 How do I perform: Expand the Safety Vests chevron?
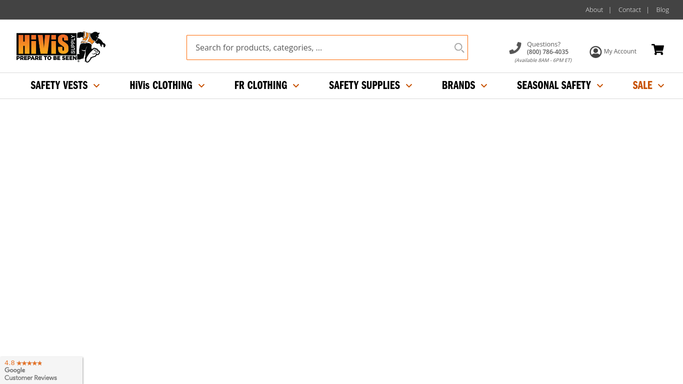(x=96, y=86)
